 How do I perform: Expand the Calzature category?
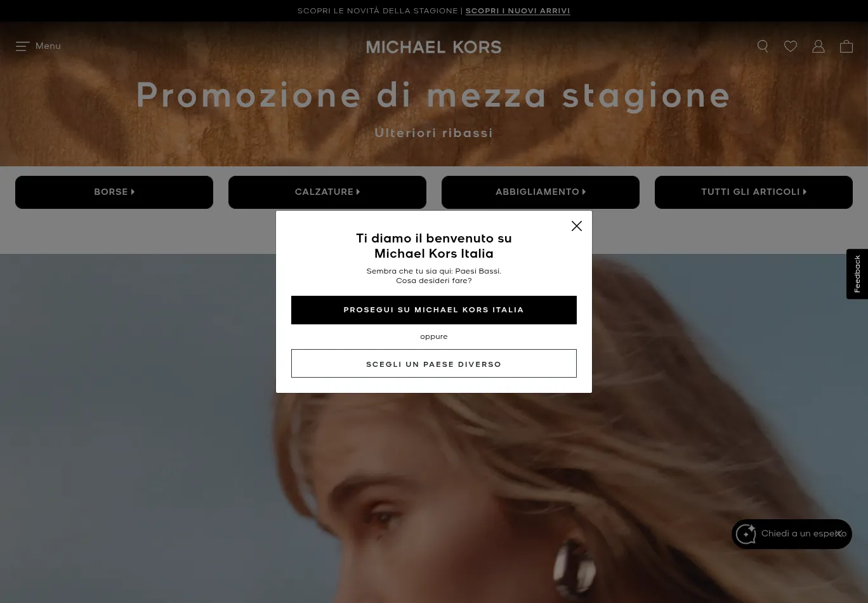tap(327, 192)
